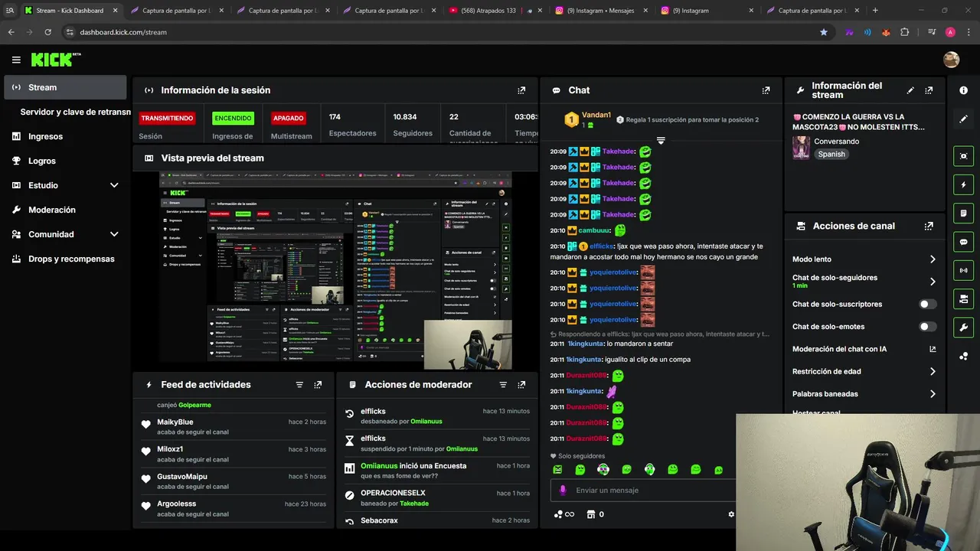This screenshot has height=551, width=980.
Task: Open chat settings gear icon
Action: click(731, 514)
